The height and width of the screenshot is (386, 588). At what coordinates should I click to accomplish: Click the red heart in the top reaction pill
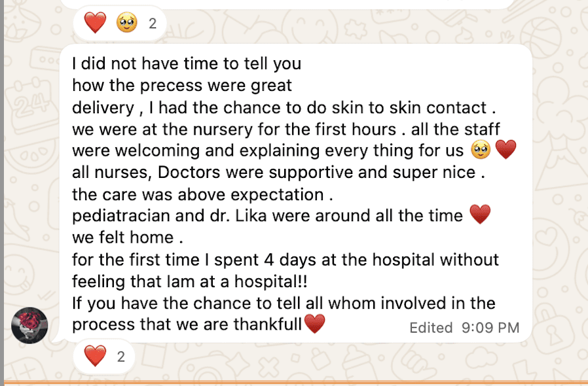coord(95,24)
